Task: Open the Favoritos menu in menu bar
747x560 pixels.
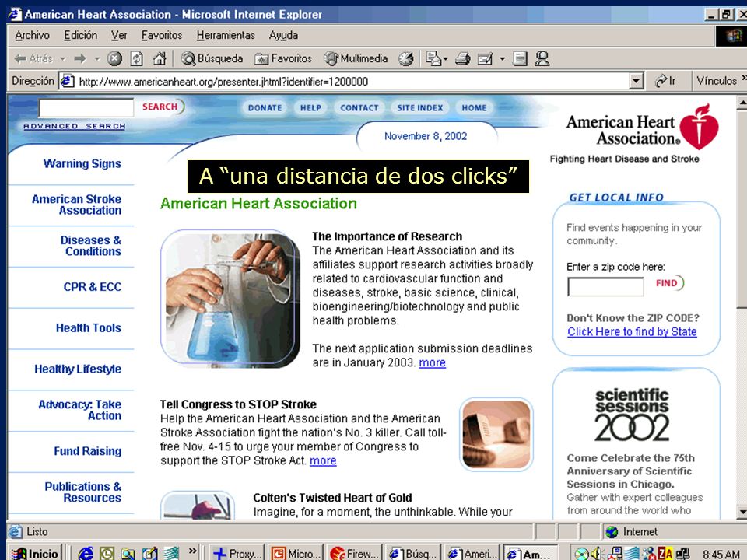Action: 162,35
